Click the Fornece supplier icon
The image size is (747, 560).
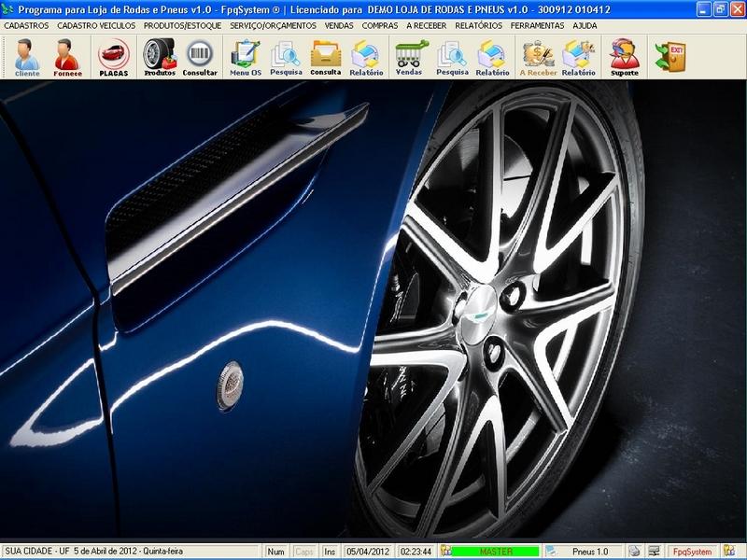click(67, 57)
